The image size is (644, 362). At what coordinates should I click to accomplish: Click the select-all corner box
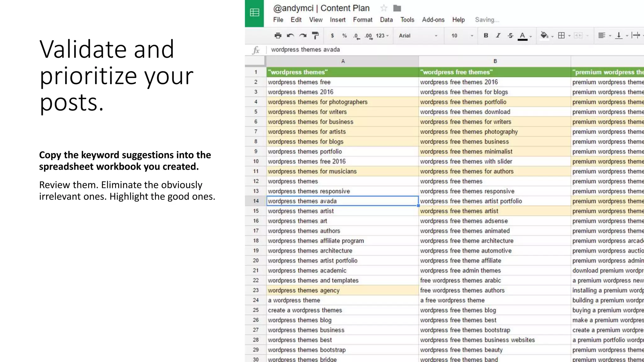pos(256,61)
